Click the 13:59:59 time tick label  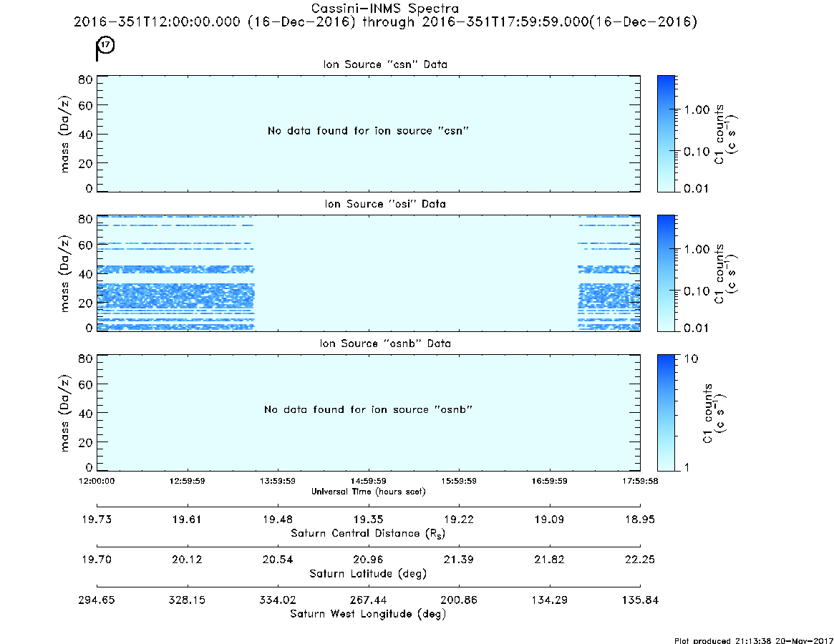point(278,481)
